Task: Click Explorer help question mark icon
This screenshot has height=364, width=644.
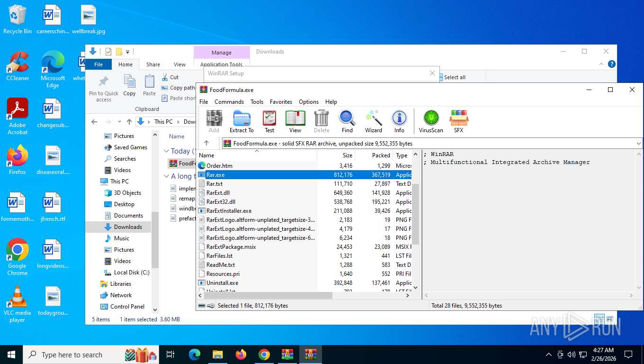Action: click(612, 64)
